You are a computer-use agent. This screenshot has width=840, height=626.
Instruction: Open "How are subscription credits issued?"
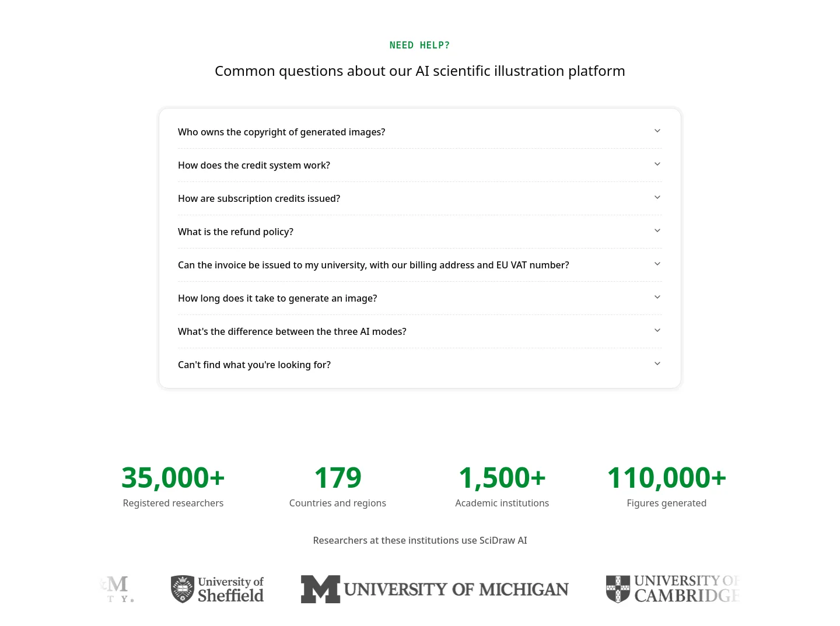pyautogui.click(x=419, y=198)
